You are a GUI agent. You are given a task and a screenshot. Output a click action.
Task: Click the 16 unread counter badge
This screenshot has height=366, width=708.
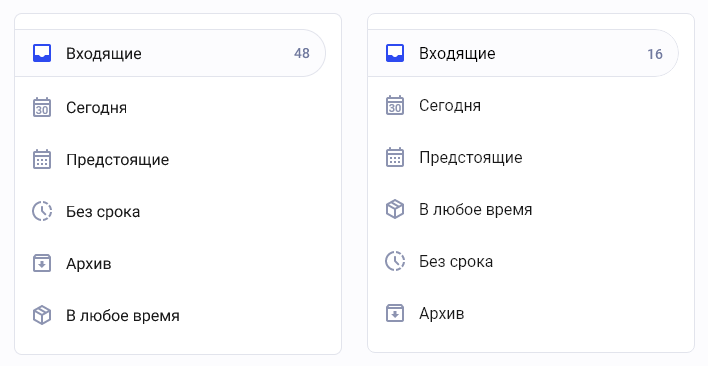click(x=655, y=54)
